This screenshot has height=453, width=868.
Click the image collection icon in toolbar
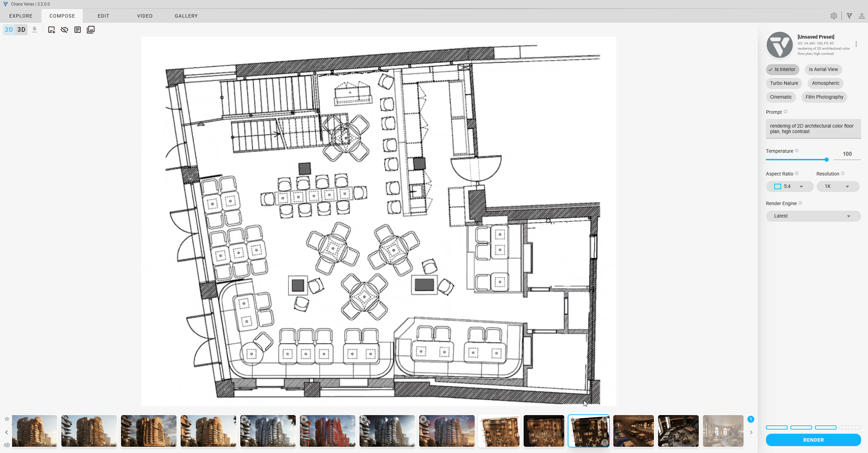[x=91, y=30]
